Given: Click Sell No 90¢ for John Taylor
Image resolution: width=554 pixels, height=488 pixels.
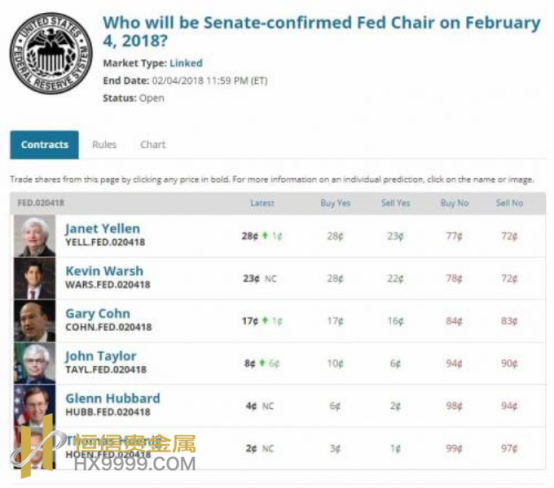Looking at the screenshot, I should coord(509,363).
